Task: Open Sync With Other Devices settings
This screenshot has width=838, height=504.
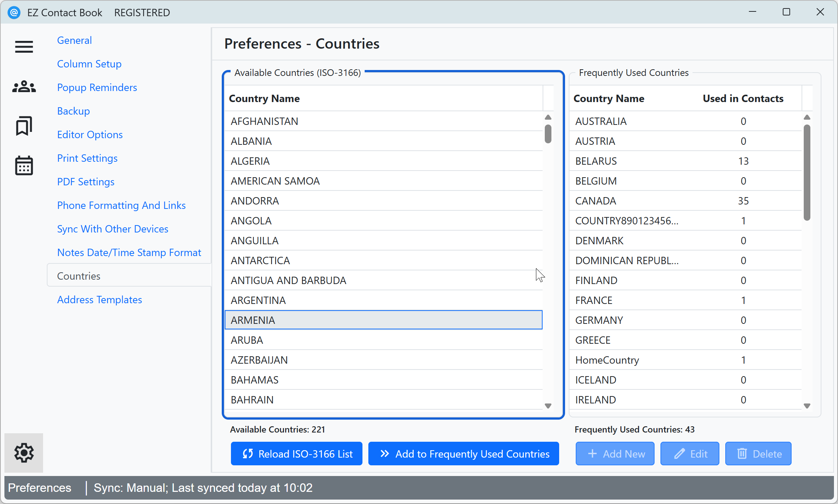Action: pos(112,229)
